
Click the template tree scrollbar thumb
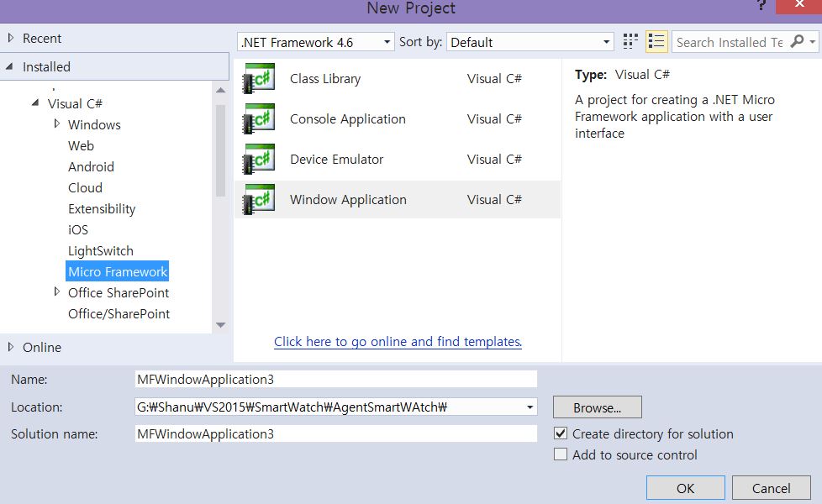click(221, 150)
